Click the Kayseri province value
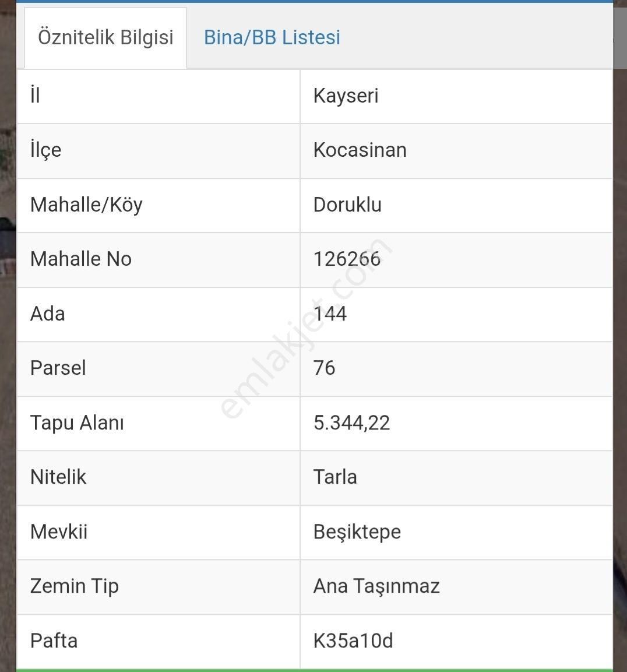Screen dimensions: 627x672 click(x=346, y=96)
